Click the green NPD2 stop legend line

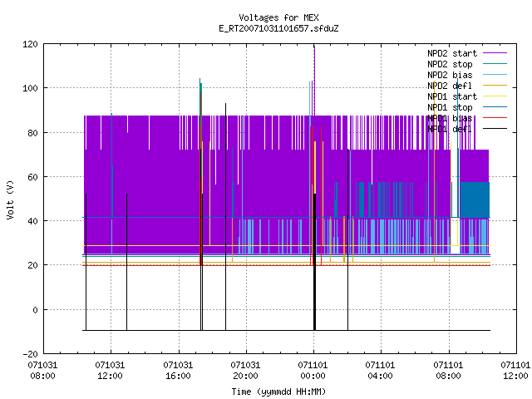click(495, 63)
